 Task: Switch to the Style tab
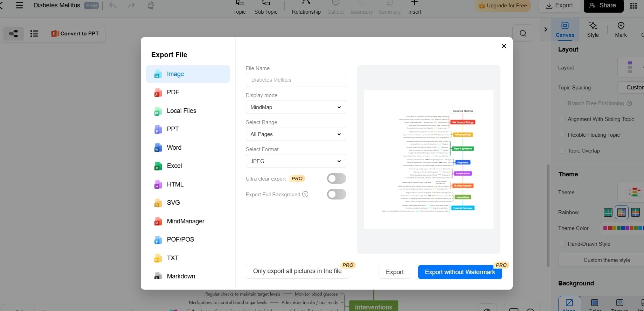tap(593, 29)
